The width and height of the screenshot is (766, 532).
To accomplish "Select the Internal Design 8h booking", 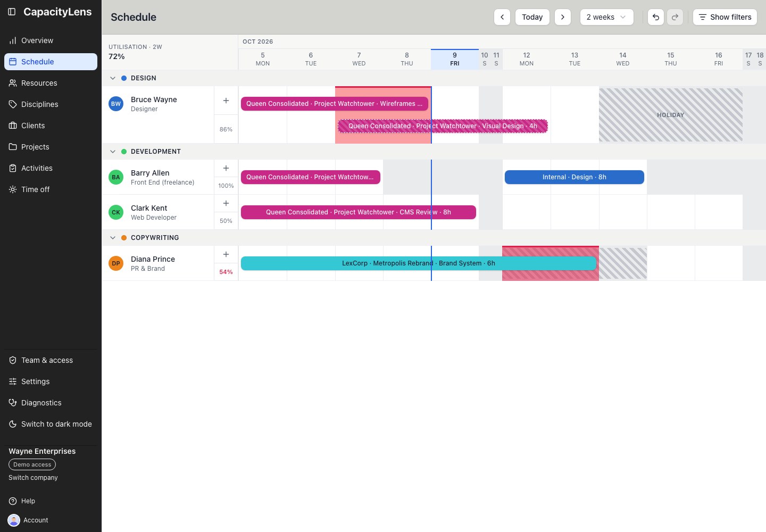I will (574, 177).
